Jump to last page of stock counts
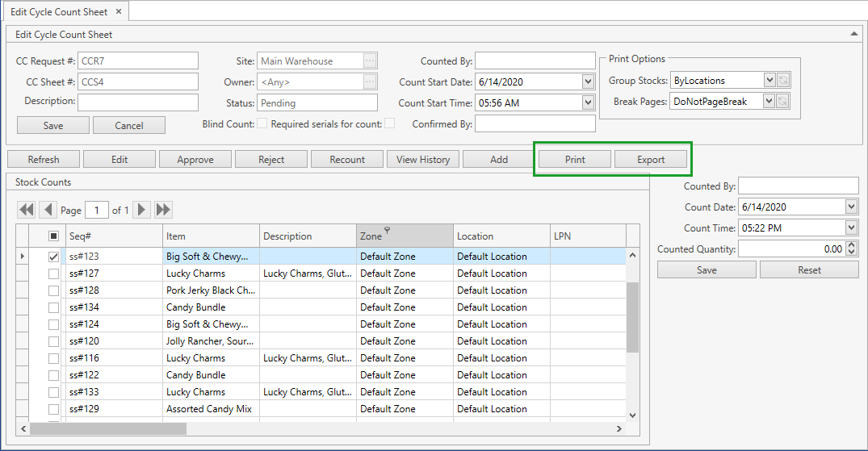The height and width of the screenshot is (451, 868). [163, 210]
